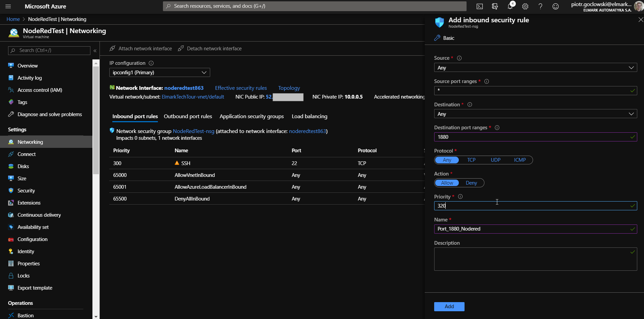The image size is (644, 319).
Task: Open Effective security rules link
Action: coord(241,88)
